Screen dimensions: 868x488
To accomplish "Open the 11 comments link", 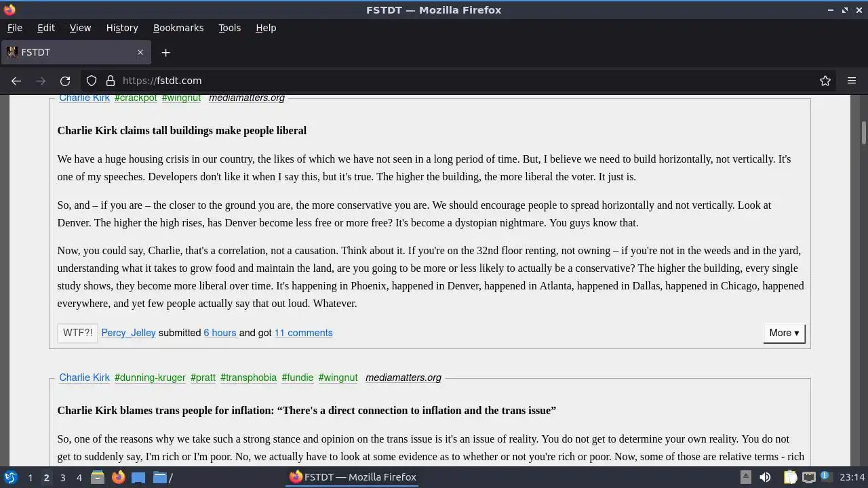I will 303,333.
